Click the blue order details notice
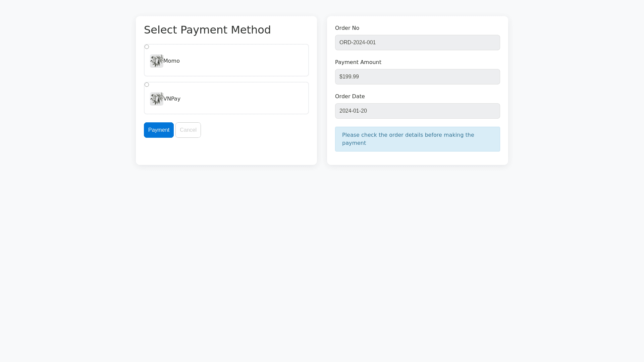 (x=417, y=139)
